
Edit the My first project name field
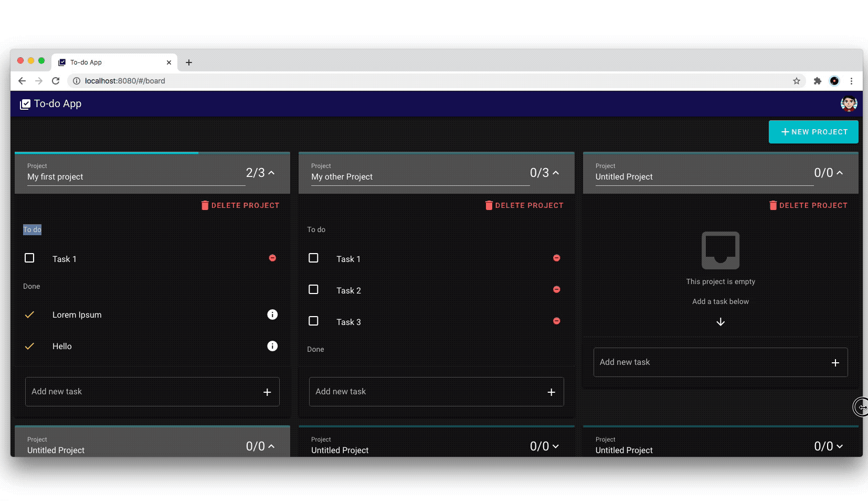136,177
